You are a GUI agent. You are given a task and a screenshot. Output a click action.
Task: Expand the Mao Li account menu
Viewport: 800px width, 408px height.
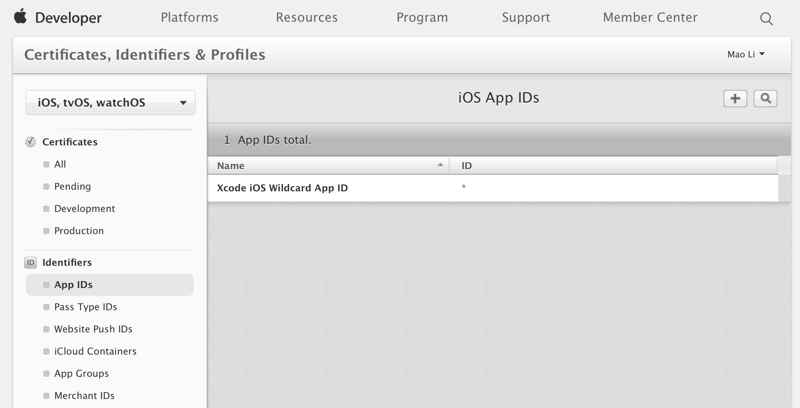pos(745,54)
